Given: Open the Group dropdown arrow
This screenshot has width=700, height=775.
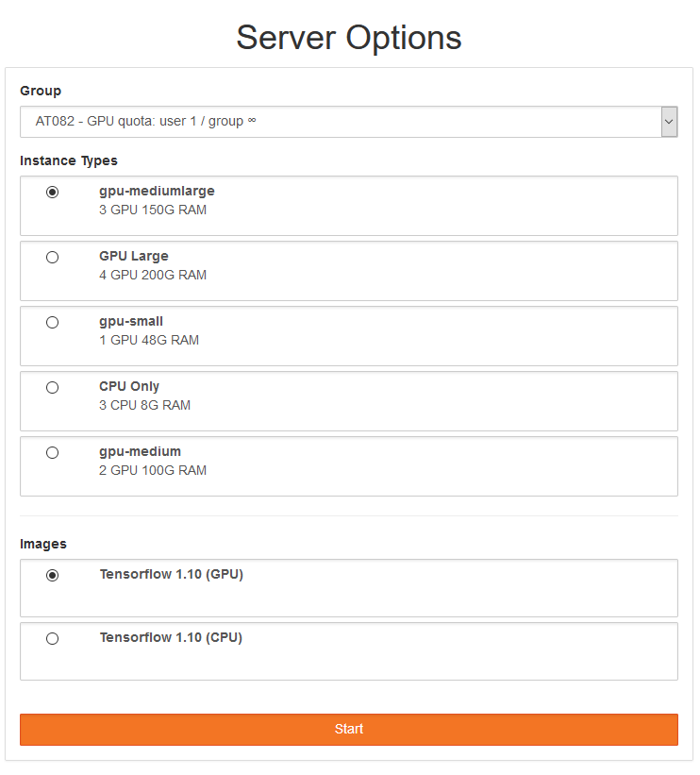Looking at the screenshot, I should click(x=669, y=122).
